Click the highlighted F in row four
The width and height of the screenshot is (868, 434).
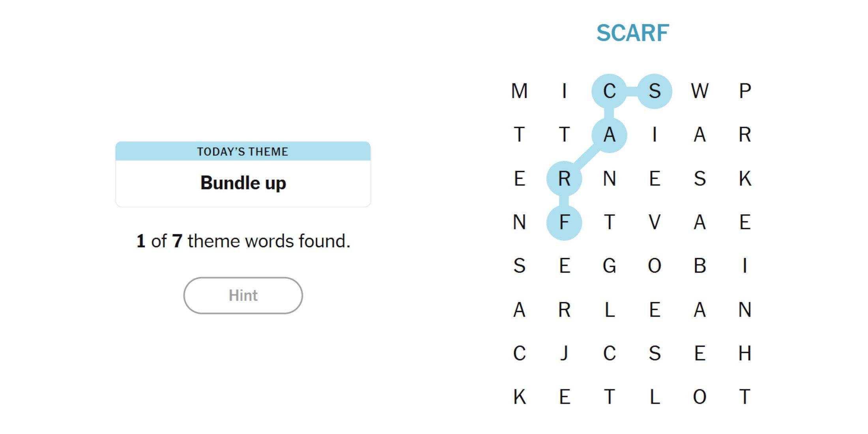tap(565, 223)
